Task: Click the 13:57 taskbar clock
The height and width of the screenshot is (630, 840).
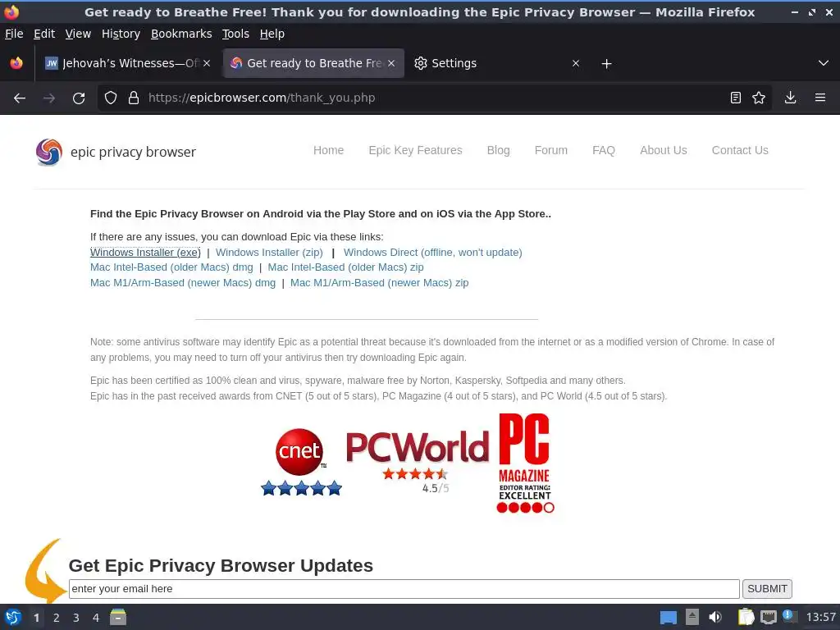Action: pos(820,617)
